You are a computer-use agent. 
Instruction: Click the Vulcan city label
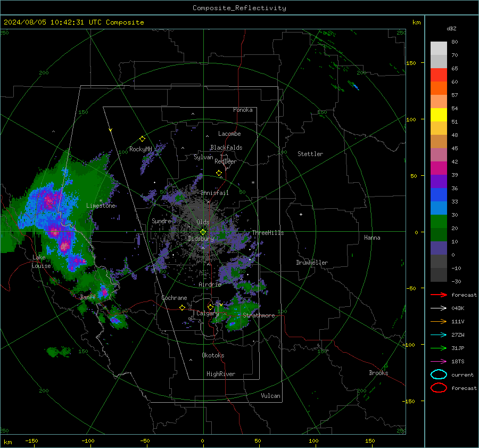270,396
